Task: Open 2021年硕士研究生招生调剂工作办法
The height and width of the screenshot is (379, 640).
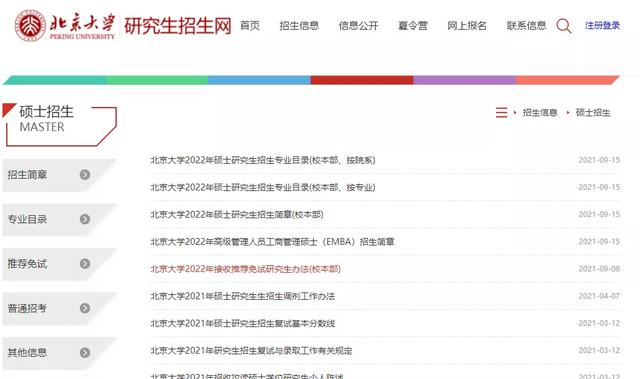Action: [242, 296]
